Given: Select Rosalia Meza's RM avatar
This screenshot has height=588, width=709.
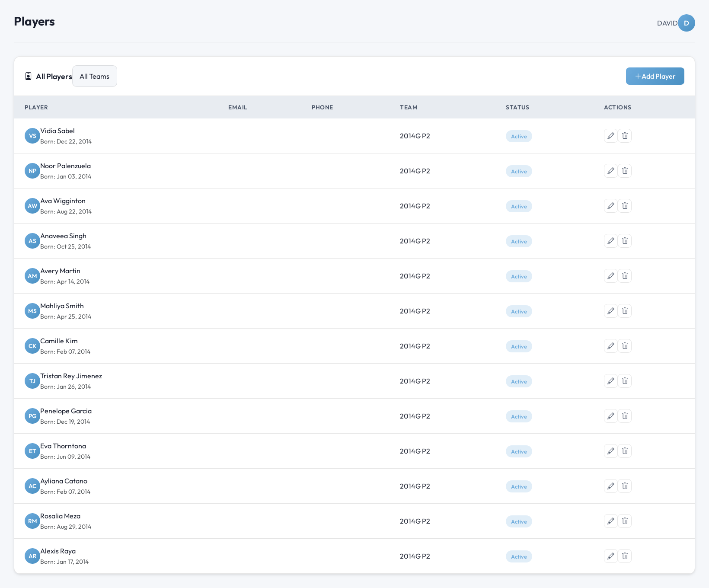Looking at the screenshot, I should [x=32, y=521].
